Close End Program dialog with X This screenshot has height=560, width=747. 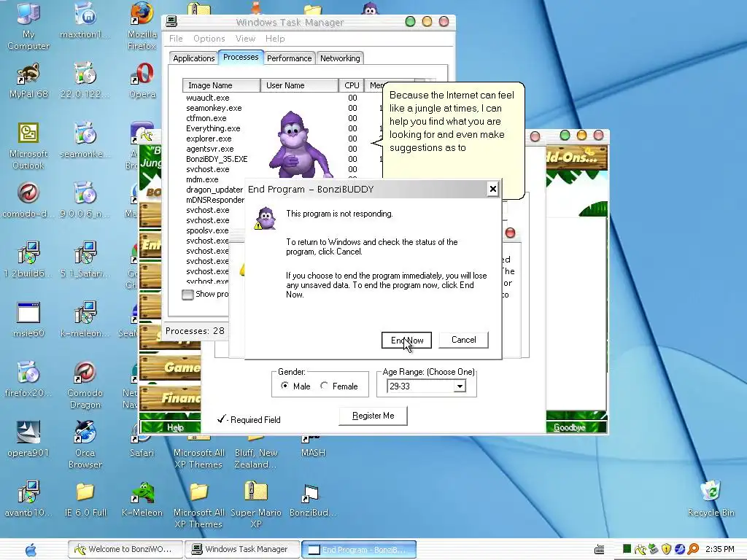click(492, 189)
